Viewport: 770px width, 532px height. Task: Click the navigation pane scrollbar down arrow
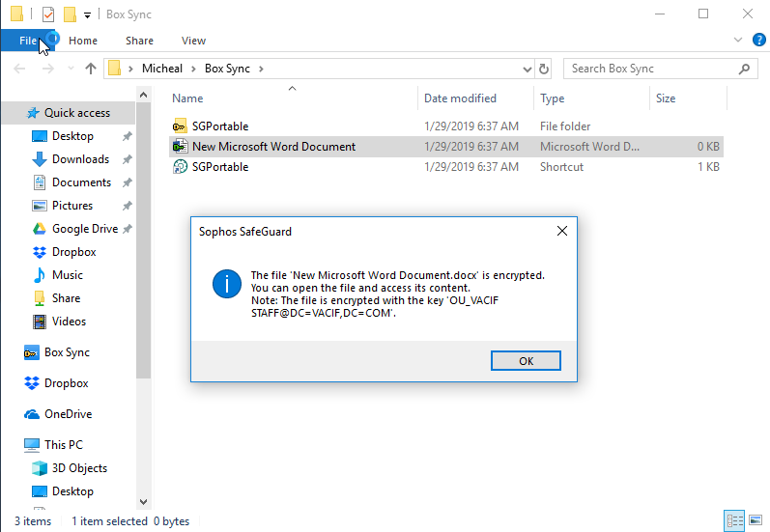pyautogui.click(x=143, y=501)
